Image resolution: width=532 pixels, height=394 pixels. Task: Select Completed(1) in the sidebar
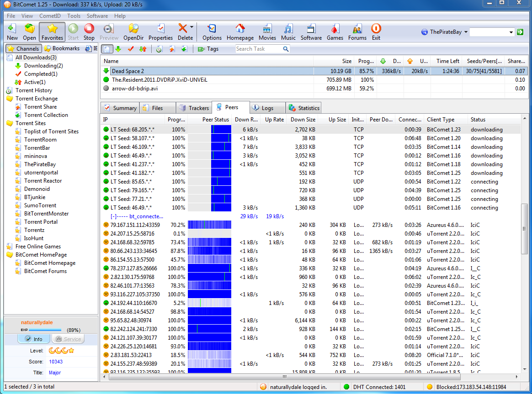pyautogui.click(x=41, y=74)
